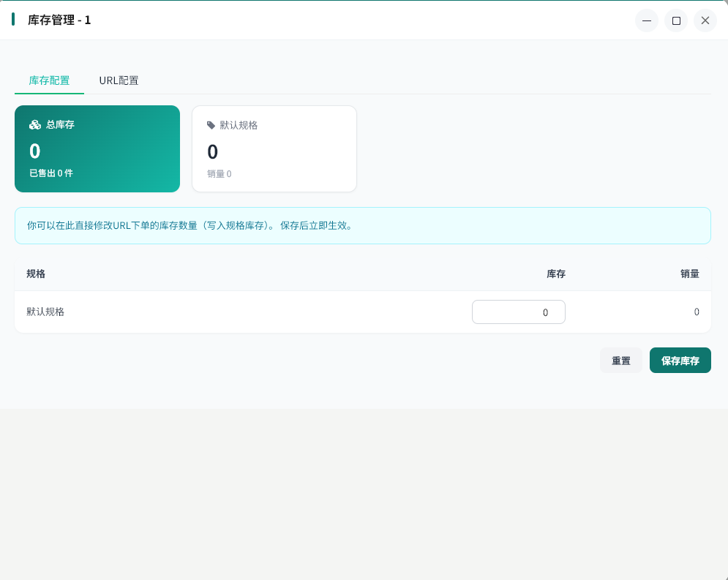Click the tag icon beside 默认规格 card title
The height and width of the screenshot is (580, 728).
coord(211,125)
